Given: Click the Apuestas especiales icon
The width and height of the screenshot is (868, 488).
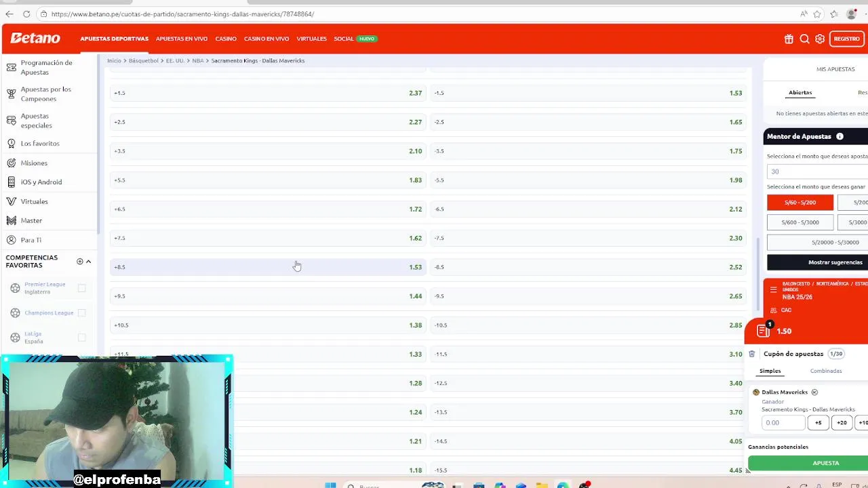Looking at the screenshot, I should tap(11, 120).
